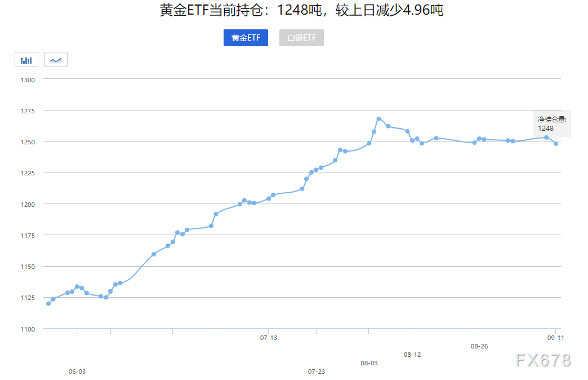Click the first data point near 1120

tap(48, 303)
